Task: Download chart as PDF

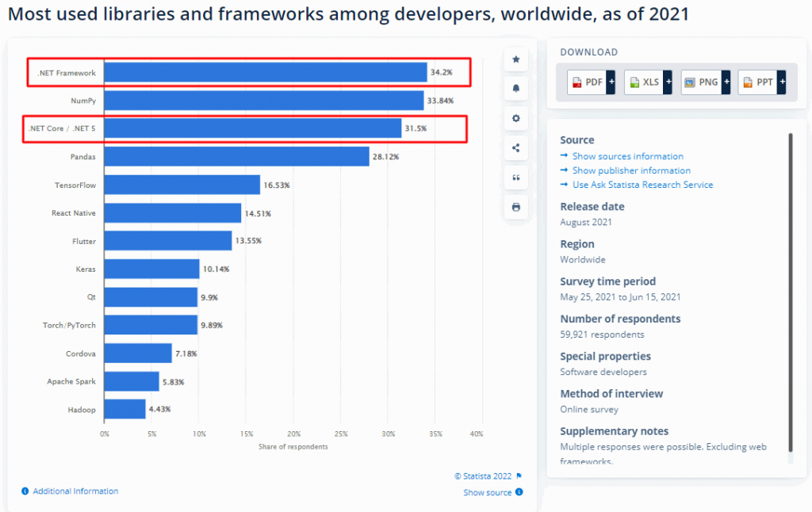Action: click(588, 82)
